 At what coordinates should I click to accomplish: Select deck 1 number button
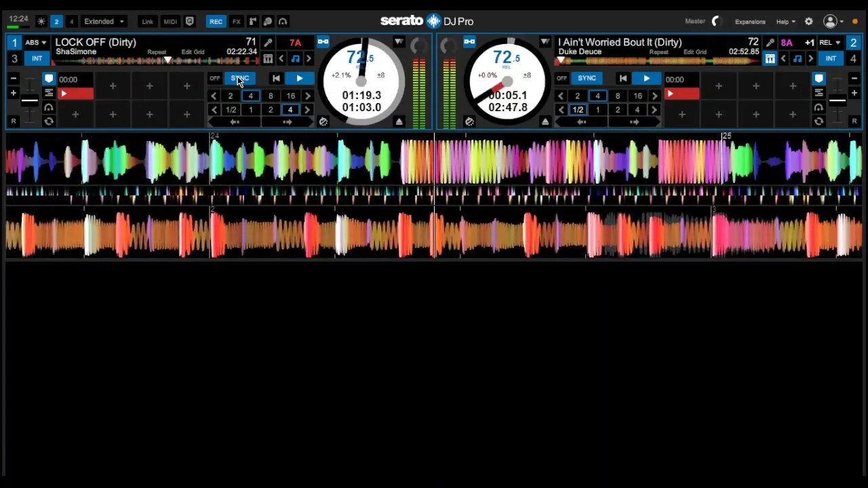14,43
